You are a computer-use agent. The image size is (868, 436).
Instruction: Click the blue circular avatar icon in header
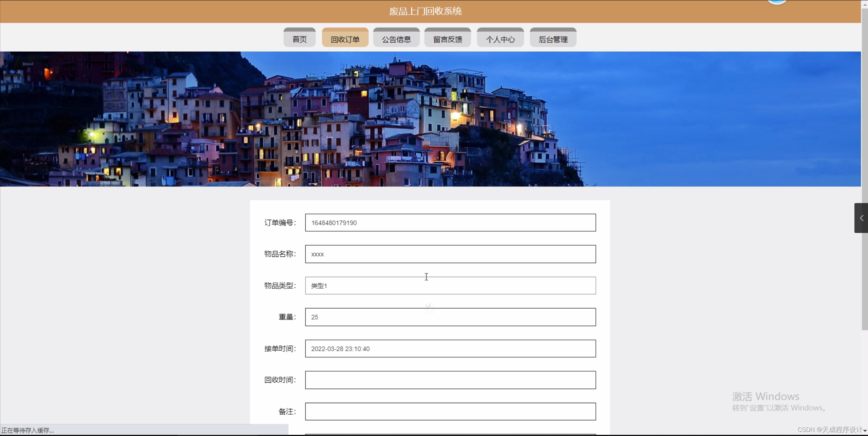tap(777, 2)
